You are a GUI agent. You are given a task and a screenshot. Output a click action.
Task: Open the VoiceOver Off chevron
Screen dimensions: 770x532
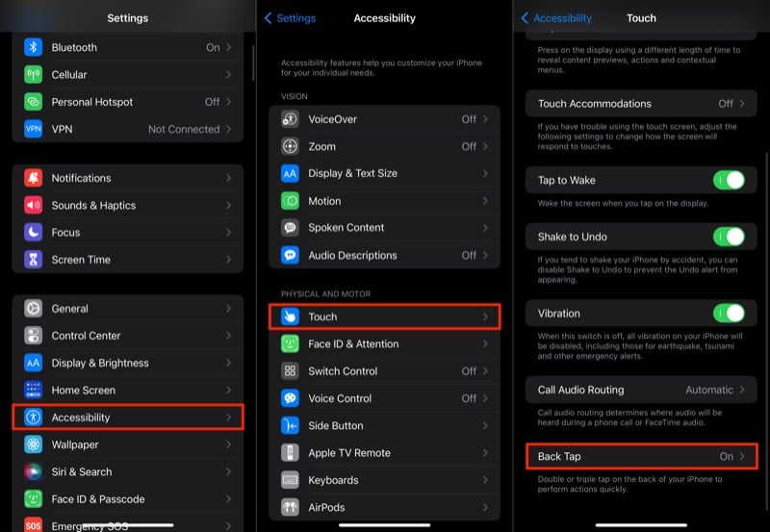click(x=485, y=118)
